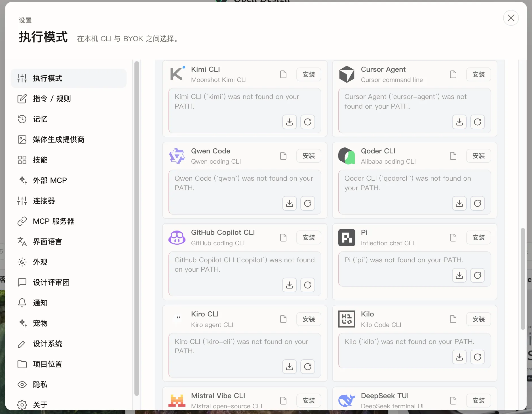Screen dimensions: 532x414
Task: Click 安装 button for DeepSeek TUI
Action: 478,401
